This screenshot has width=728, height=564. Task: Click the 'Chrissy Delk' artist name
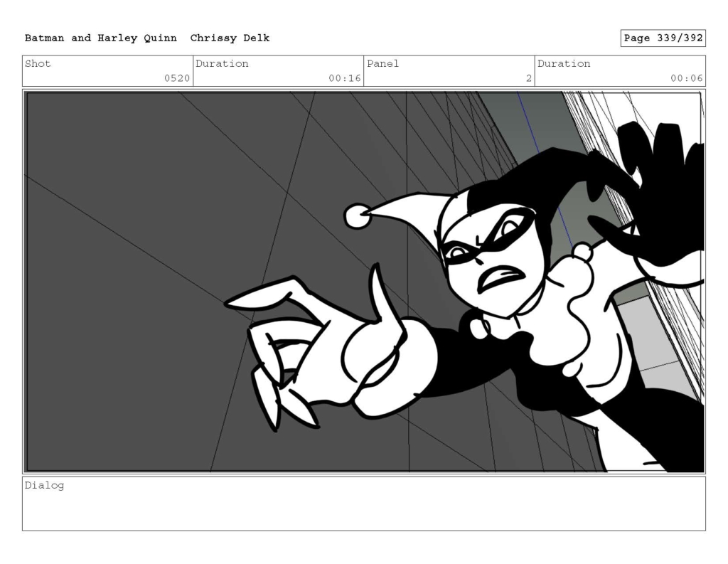tap(230, 38)
